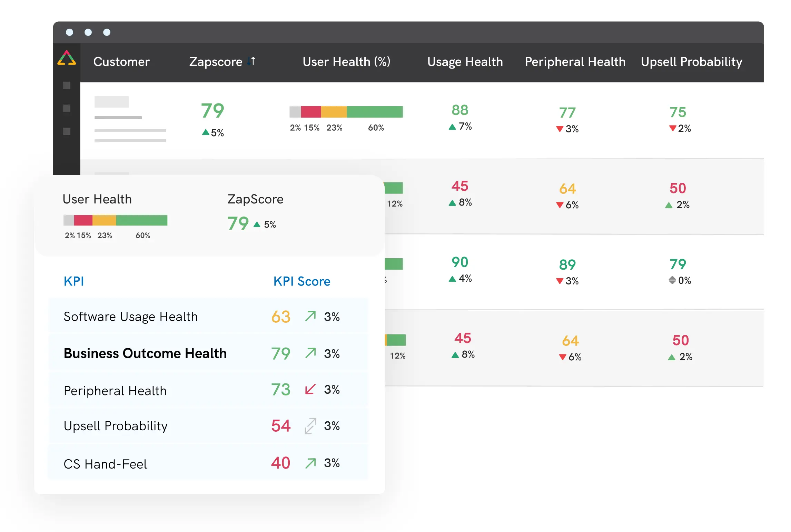791x532 pixels.
Task: Click the red down arrow beside Peripheral Health score 73
Action: (310, 389)
